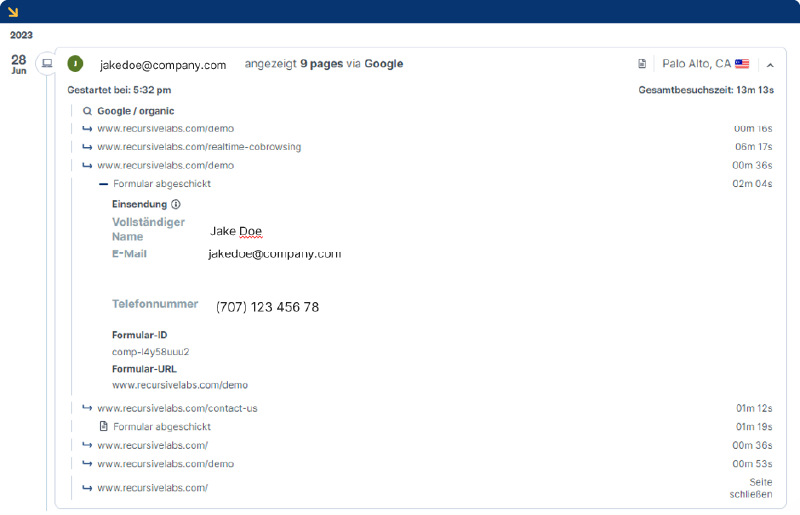Click the Gesamtbesuchszeit: 13m 13s text
Screen dimensions: 800x515
click(x=706, y=90)
